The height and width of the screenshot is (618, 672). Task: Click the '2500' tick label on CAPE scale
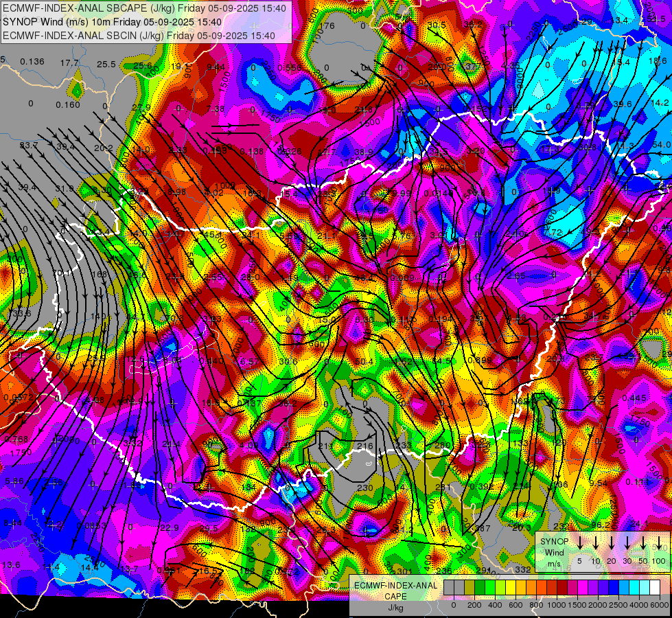point(618,605)
